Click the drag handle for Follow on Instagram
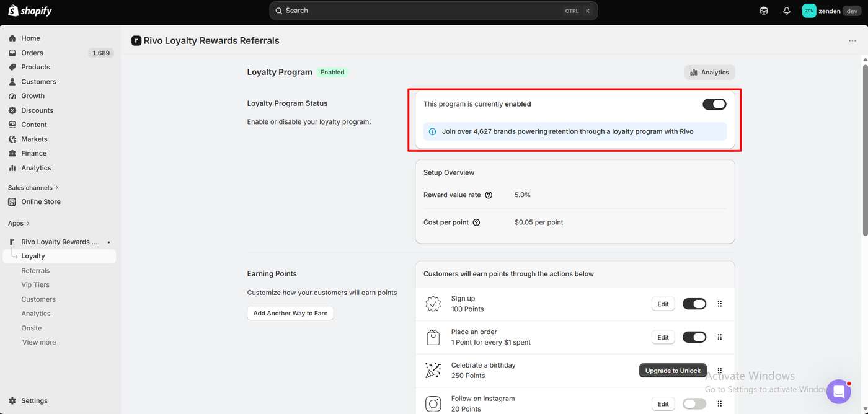The image size is (868, 414). click(x=720, y=404)
